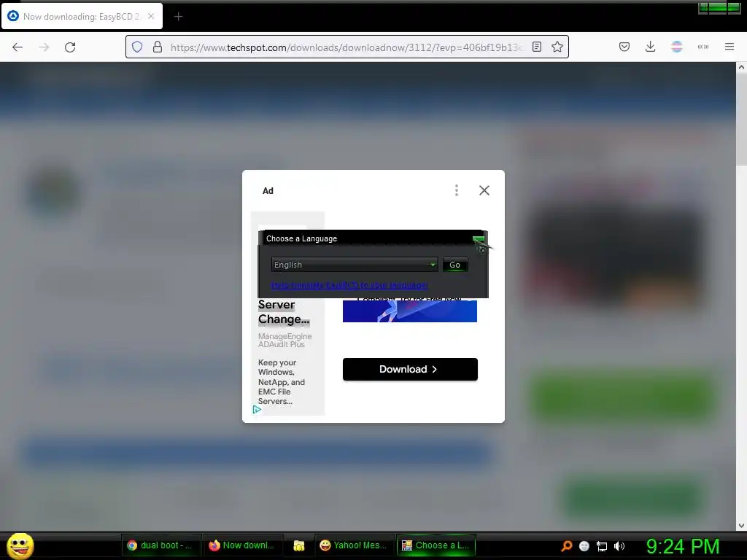747x560 pixels.
Task: Click the Go button
Action: (455, 265)
